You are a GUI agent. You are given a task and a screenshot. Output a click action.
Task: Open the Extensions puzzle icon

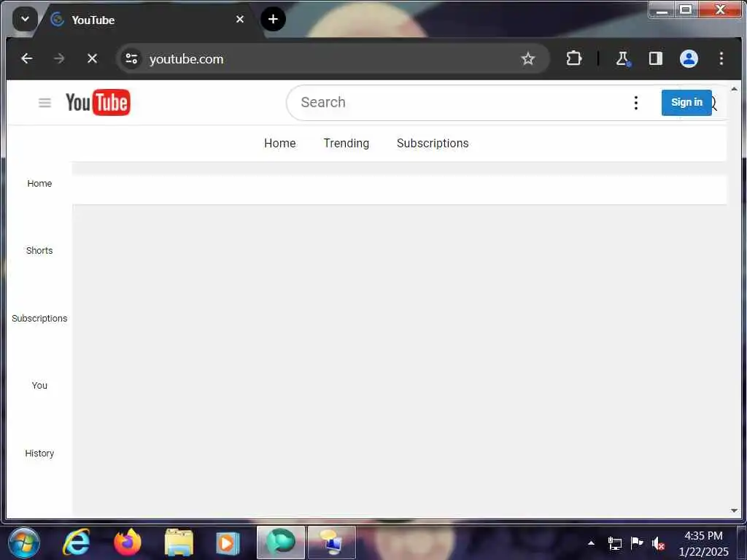click(x=574, y=58)
